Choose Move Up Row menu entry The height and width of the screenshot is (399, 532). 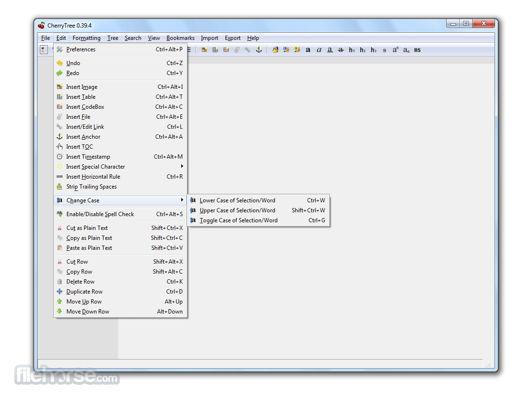[x=121, y=302]
